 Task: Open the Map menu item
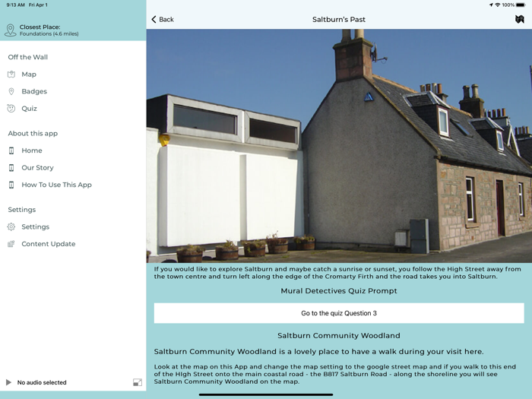(29, 74)
